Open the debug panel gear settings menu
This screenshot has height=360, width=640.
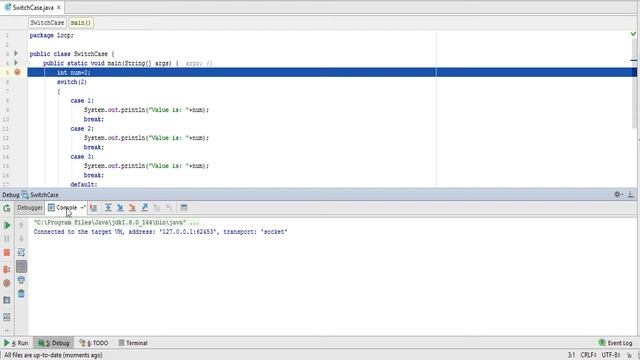click(618, 195)
